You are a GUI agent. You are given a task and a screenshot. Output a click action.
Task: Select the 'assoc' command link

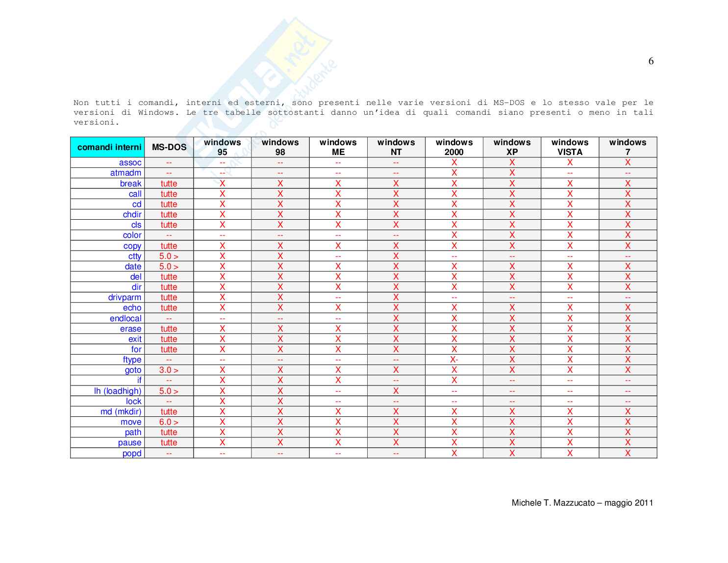pos(130,163)
